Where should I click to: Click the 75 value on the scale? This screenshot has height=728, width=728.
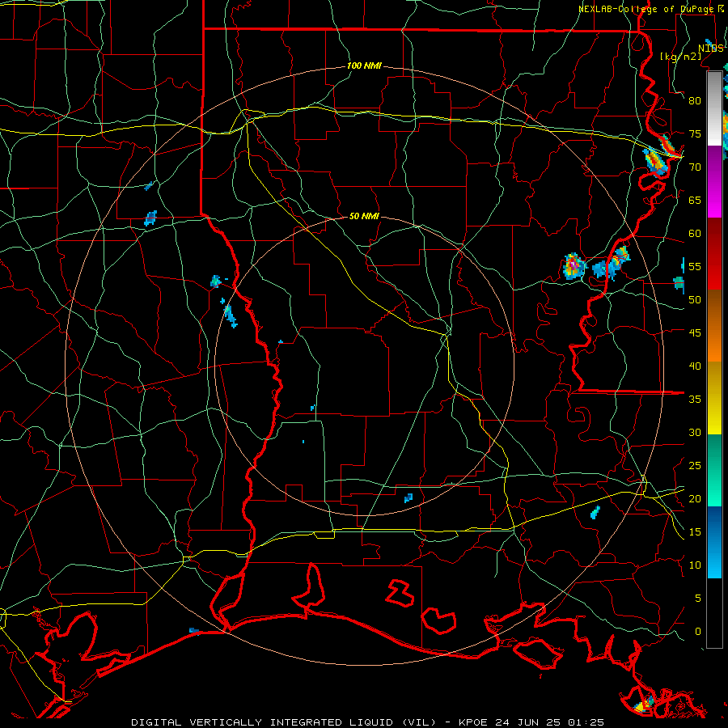tap(695, 133)
